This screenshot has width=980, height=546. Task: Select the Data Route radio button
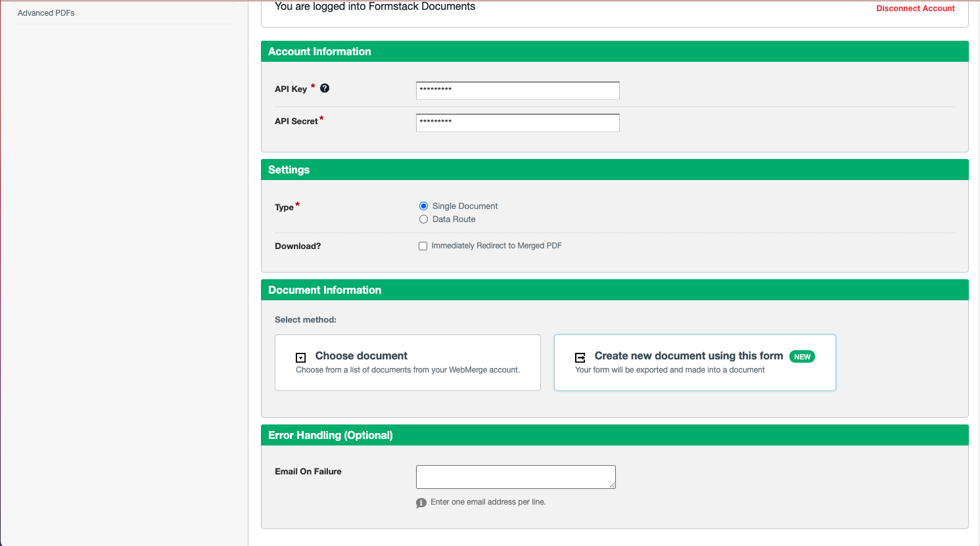(x=423, y=219)
